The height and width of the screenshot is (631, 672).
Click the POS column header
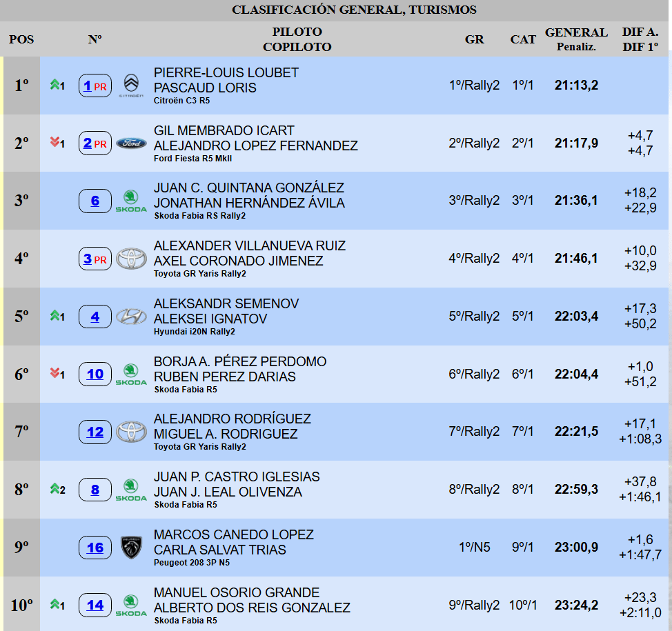[21, 39]
